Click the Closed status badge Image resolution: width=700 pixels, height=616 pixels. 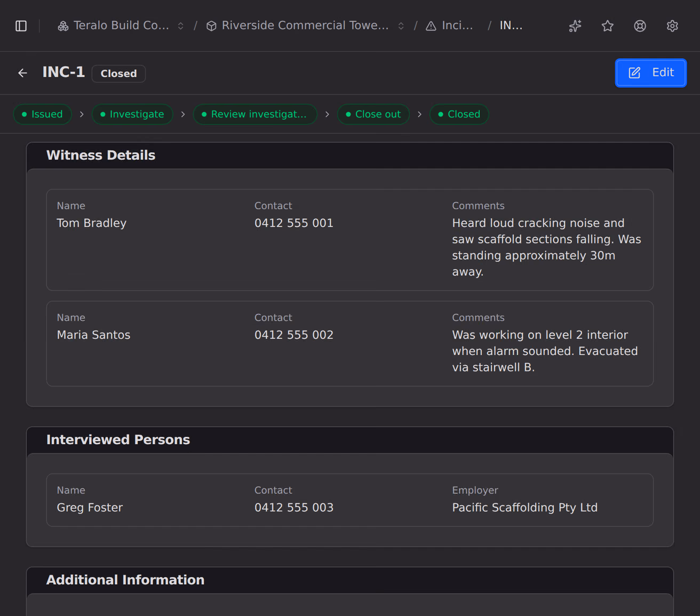pos(118,74)
